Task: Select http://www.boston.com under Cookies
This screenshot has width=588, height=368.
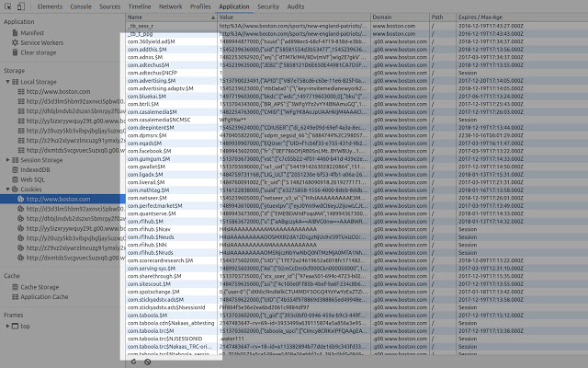Action: click(x=62, y=199)
